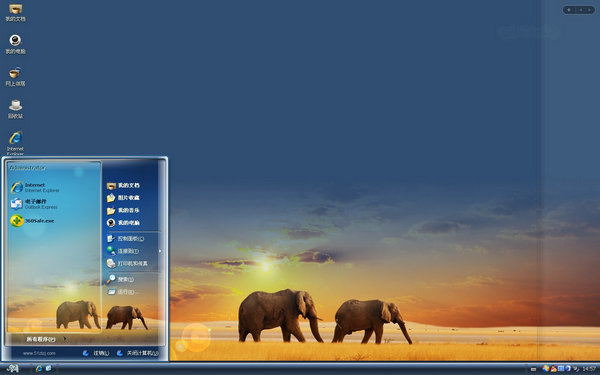
Task: Click the keyboard language indicator in tray
Action: point(533,369)
